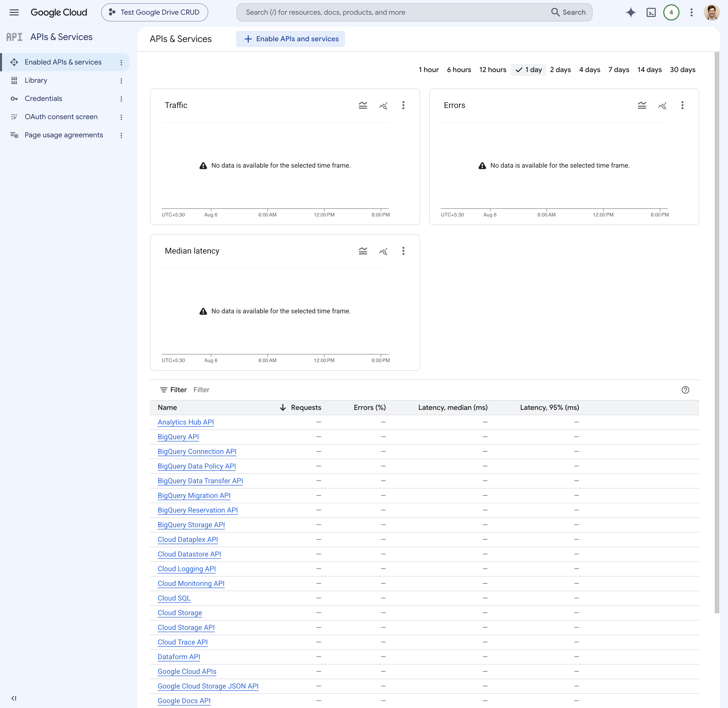Open the main navigation hamburger menu
Screen dimensions: 728x708
tap(14, 12)
